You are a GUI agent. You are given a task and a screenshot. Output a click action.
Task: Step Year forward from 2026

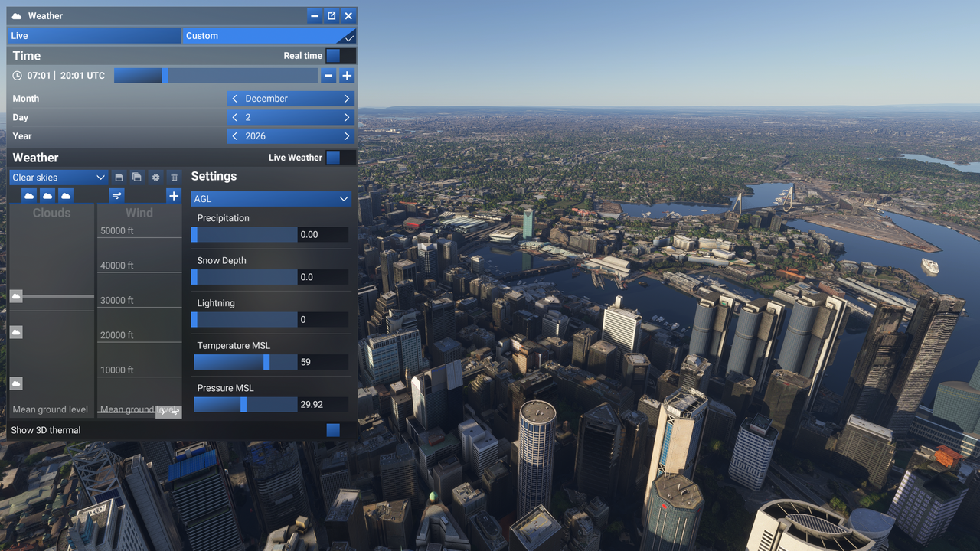click(347, 136)
